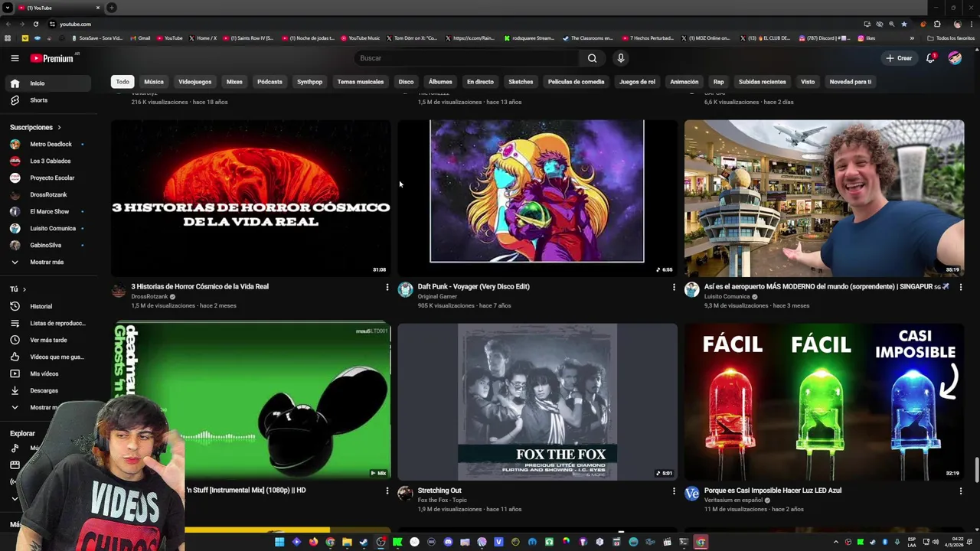Open options menu for Horror Cósmico video
This screenshot has width=980, height=551.
tap(387, 287)
